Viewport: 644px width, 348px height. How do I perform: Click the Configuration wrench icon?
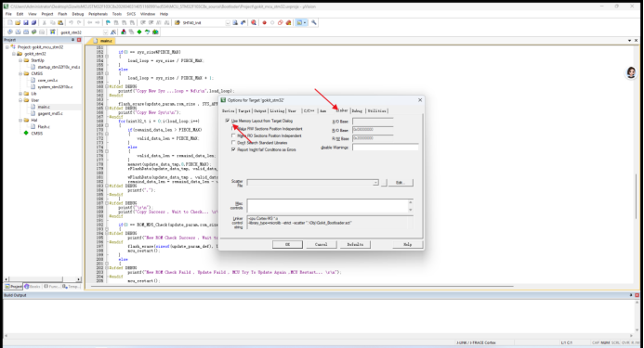tap(314, 22)
